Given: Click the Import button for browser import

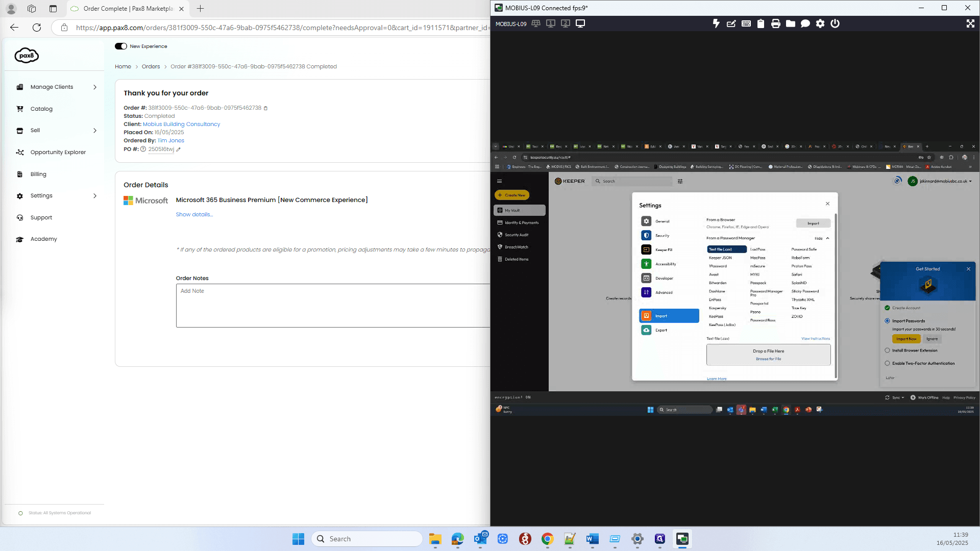Looking at the screenshot, I should point(813,223).
